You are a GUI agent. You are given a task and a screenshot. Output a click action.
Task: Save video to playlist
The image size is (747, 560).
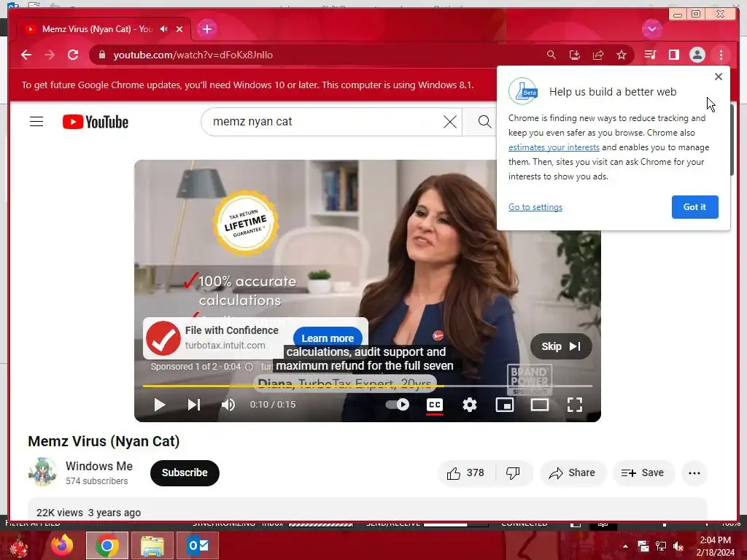(x=643, y=472)
